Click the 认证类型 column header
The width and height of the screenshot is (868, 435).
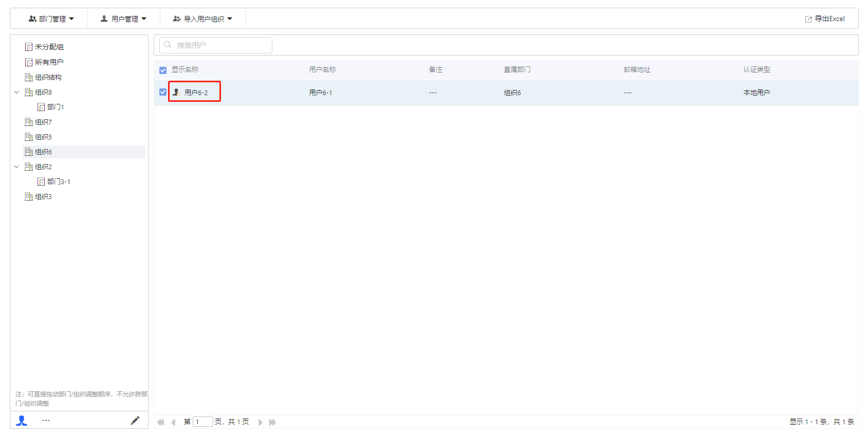coord(756,69)
